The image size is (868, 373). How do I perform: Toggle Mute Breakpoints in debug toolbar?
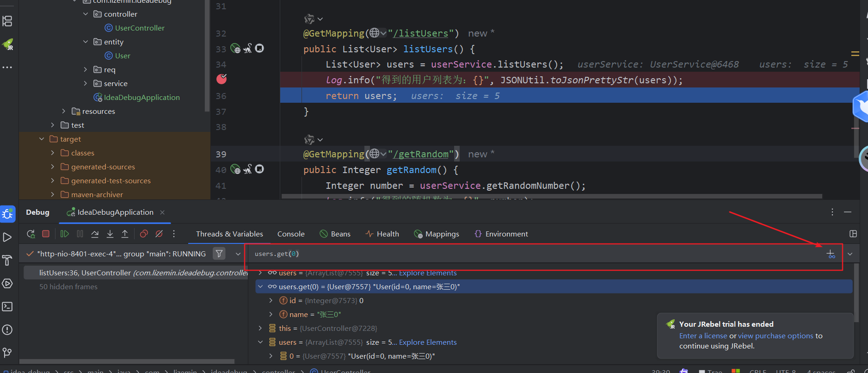coord(159,234)
